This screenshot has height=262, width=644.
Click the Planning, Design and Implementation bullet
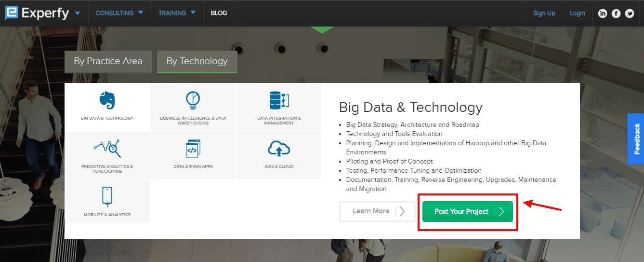click(x=446, y=148)
